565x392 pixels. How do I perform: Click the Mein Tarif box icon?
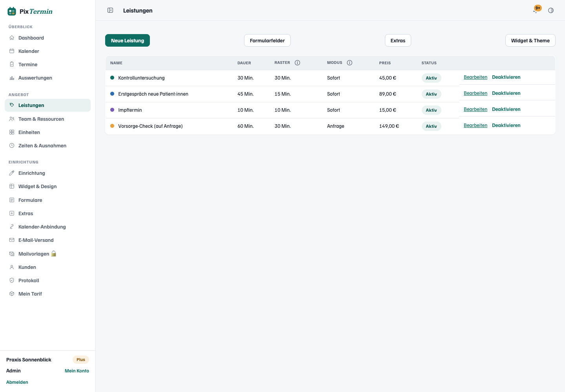pos(12,294)
